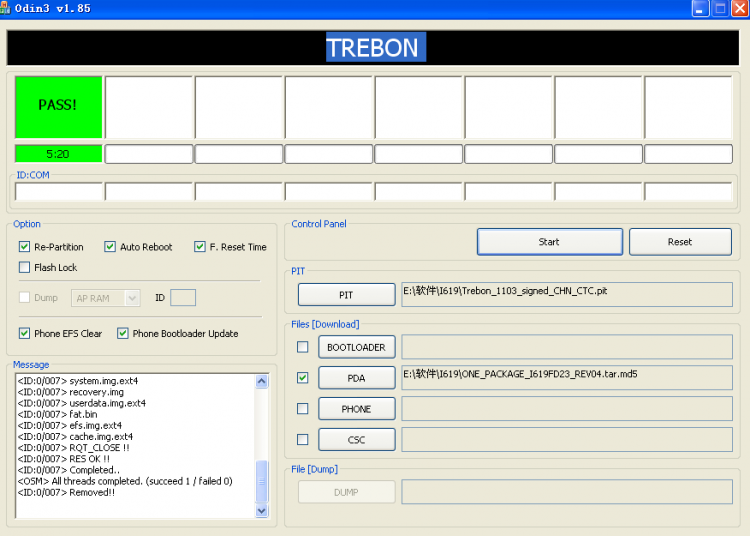Click the PDA file path field
750x536 pixels.
pos(566,377)
